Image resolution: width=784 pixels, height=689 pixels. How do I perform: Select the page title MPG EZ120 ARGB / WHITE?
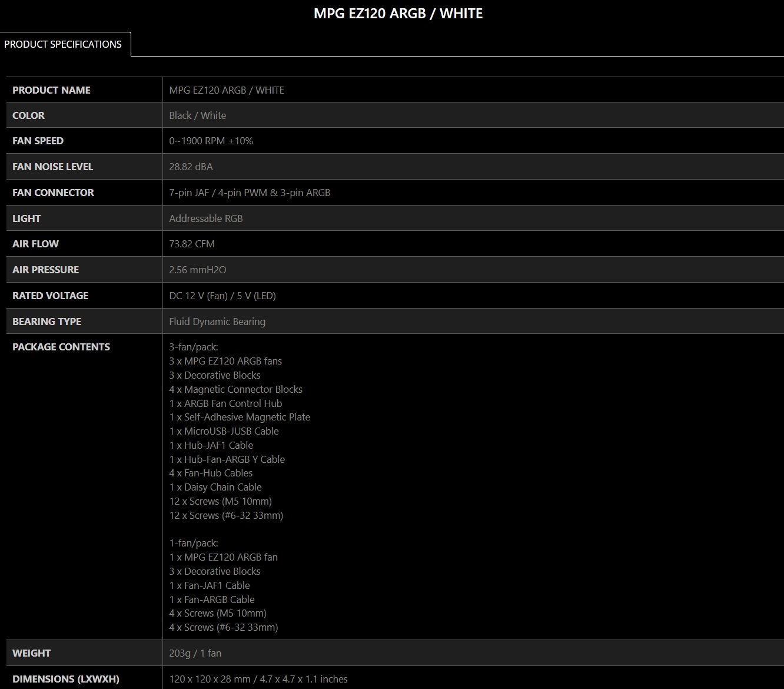click(398, 14)
